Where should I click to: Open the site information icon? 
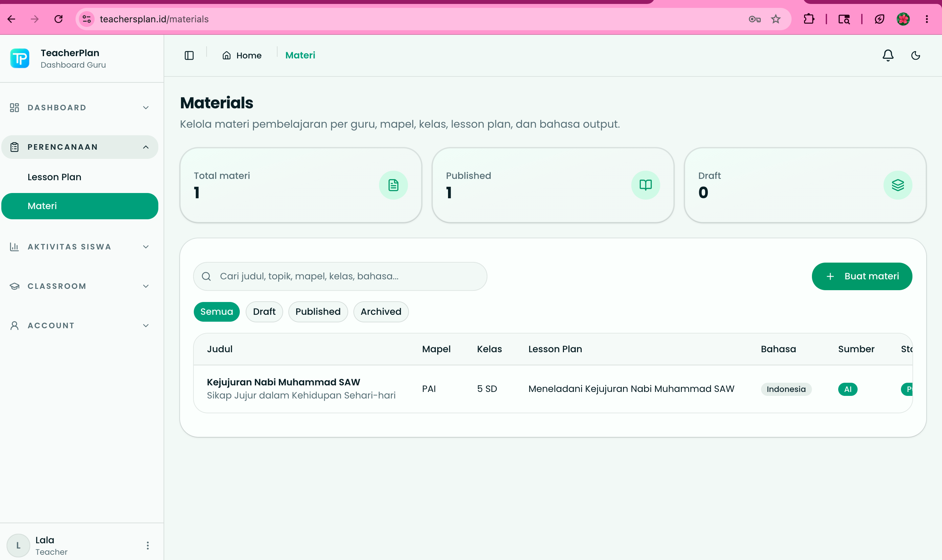pyautogui.click(x=86, y=19)
